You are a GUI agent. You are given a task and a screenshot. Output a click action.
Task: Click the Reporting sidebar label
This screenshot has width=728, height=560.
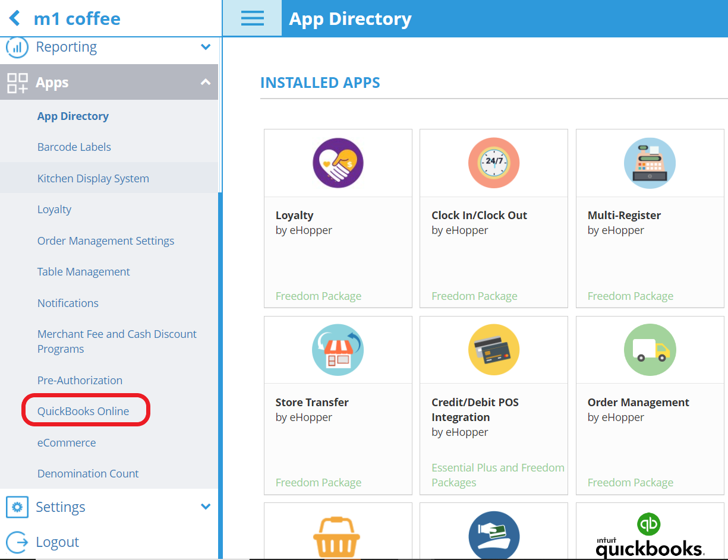pos(66,47)
